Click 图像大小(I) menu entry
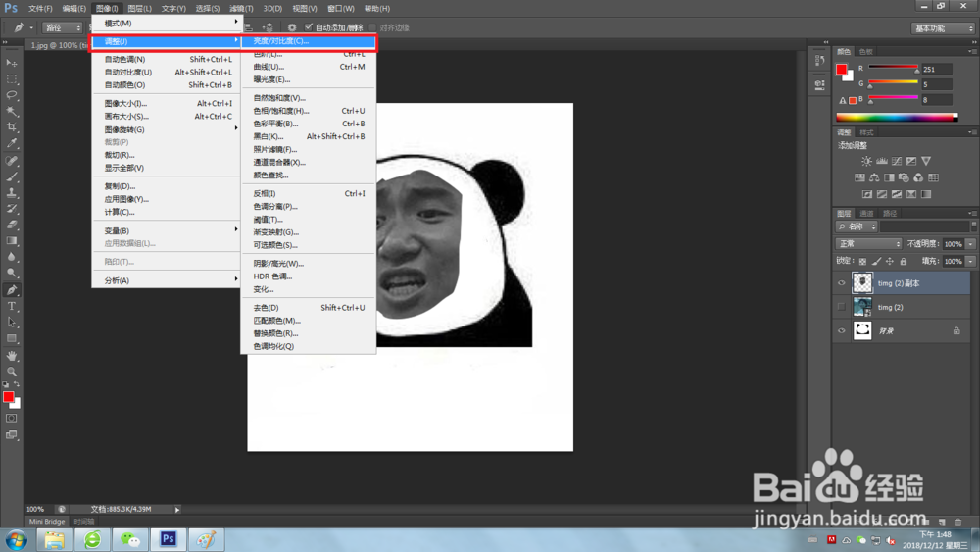Image resolution: width=980 pixels, height=552 pixels. (x=166, y=103)
